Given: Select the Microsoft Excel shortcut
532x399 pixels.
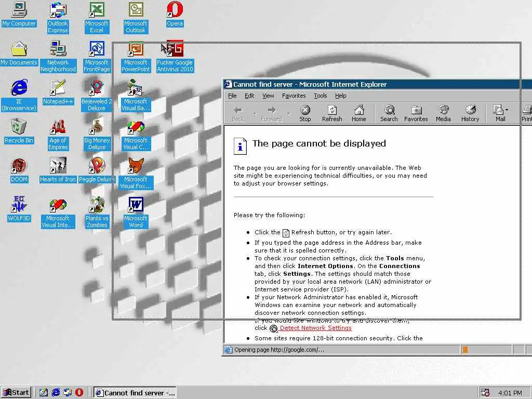Looking at the screenshot, I should [x=97, y=17].
